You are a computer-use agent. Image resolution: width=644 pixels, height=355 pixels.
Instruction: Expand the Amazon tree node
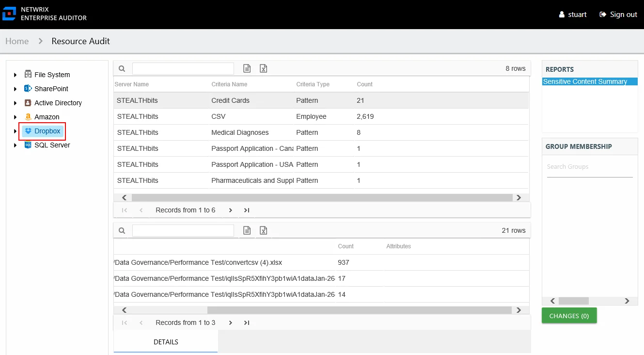pos(16,117)
